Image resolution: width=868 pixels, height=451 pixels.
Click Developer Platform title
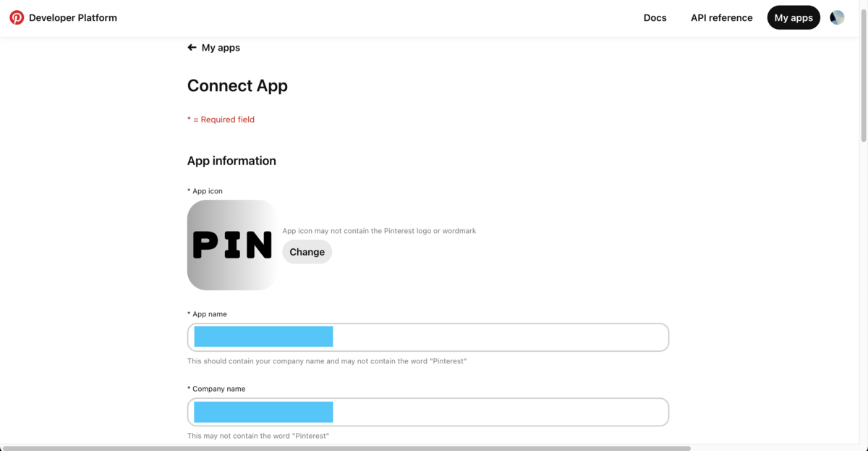point(73,17)
